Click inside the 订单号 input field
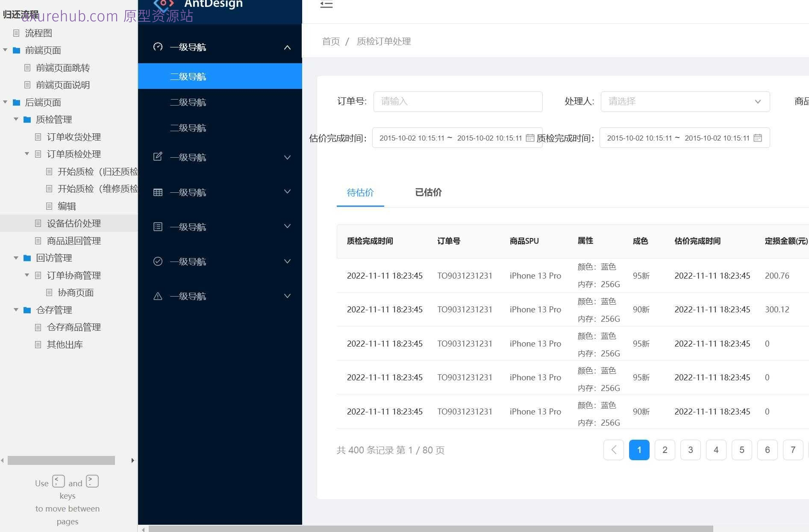Viewport: 809px width, 532px height. [x=457, y=102]
